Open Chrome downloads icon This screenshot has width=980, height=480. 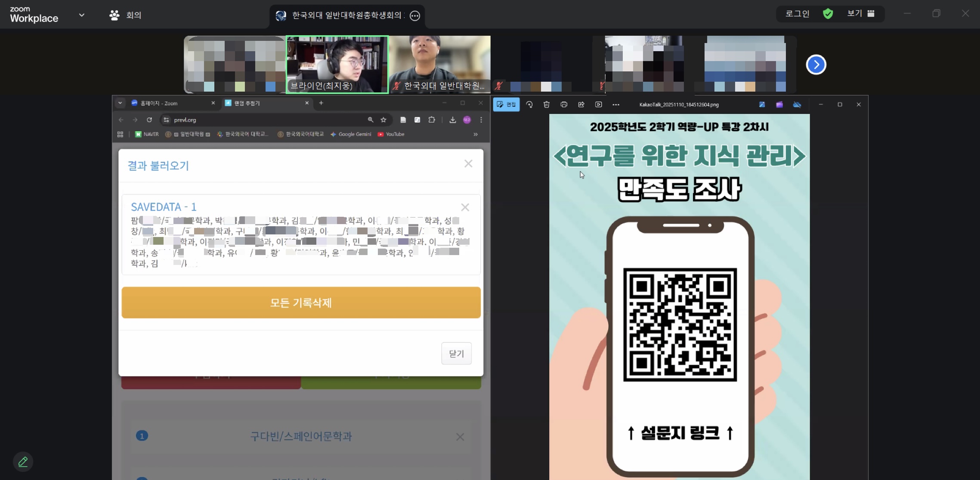coord(453,120)
